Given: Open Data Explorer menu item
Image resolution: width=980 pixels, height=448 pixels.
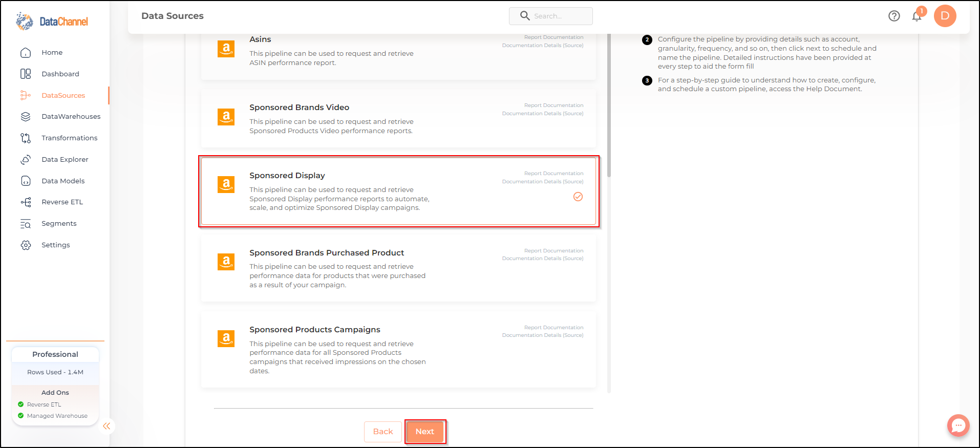Looking at the screenshot, I should [65, 160].
